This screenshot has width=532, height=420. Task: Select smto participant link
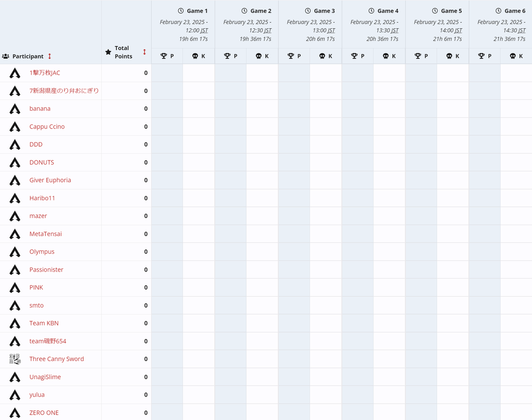point(36,305)
